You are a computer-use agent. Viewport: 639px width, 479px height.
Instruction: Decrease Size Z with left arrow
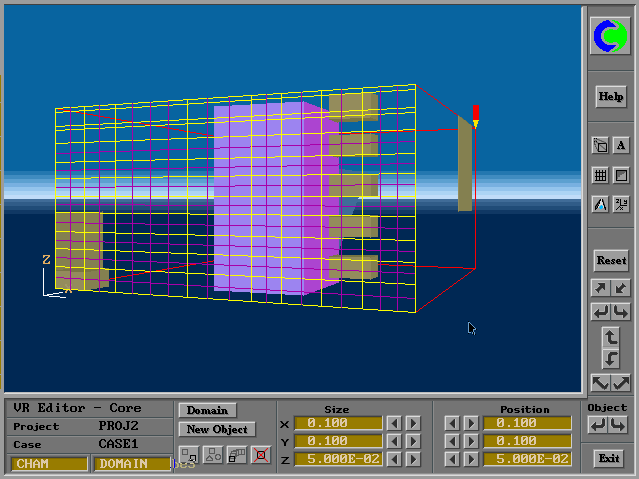(394, 459)
